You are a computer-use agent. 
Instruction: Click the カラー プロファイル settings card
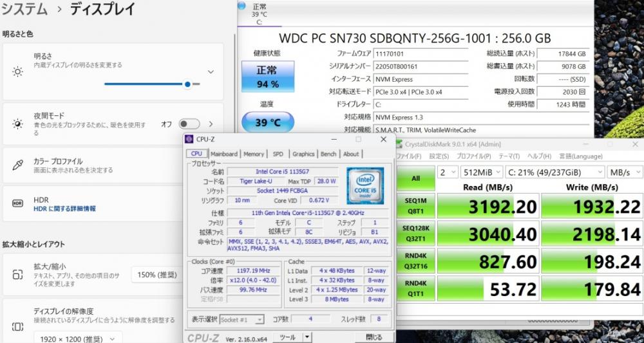coord(113,165)
